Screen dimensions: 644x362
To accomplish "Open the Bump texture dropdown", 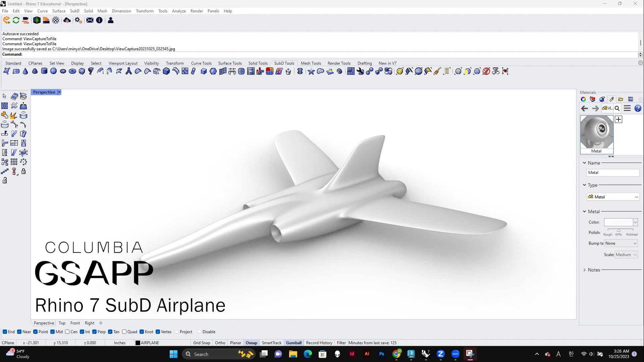I will (x=621, y=243).
